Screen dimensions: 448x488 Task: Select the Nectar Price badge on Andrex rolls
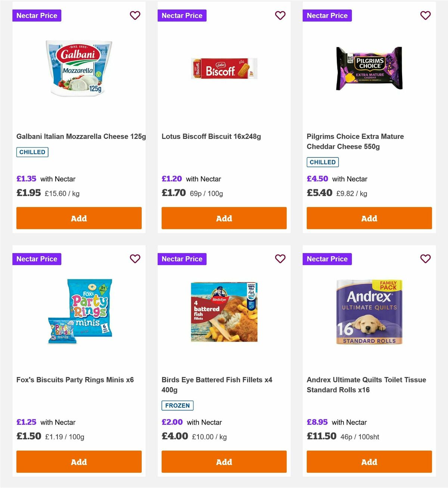[x=327, y=259]
